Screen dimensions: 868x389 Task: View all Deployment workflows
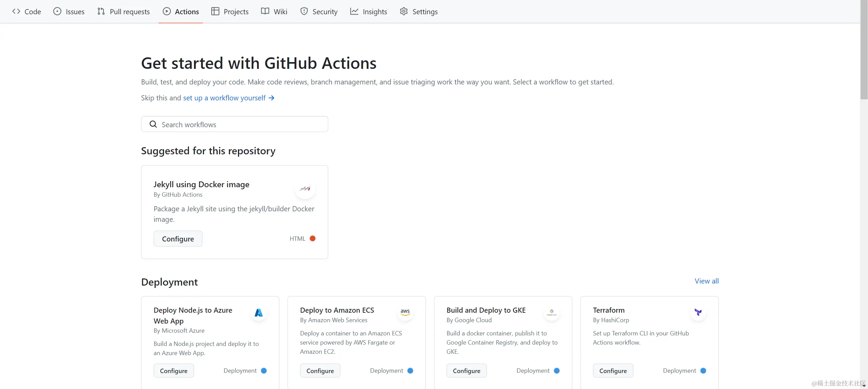pos(706,281)
